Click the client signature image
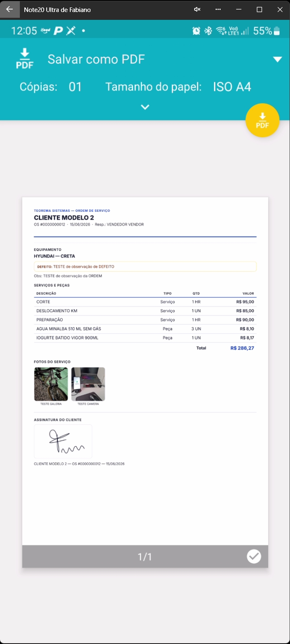This screenshot has width=290, height=644. (x=63, y=442)
